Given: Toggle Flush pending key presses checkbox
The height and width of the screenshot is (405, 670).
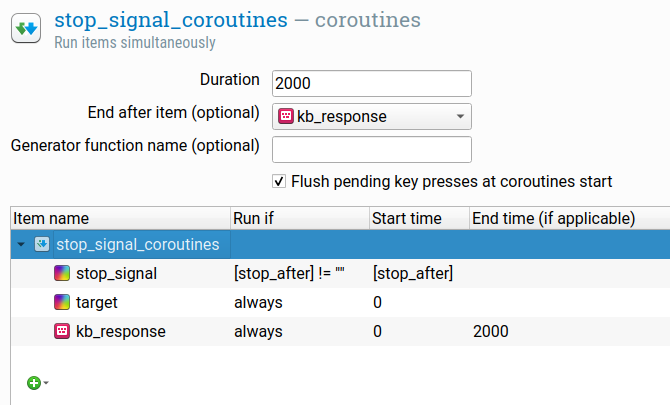Looking at the screenshot, I should [x=279, y=182].
